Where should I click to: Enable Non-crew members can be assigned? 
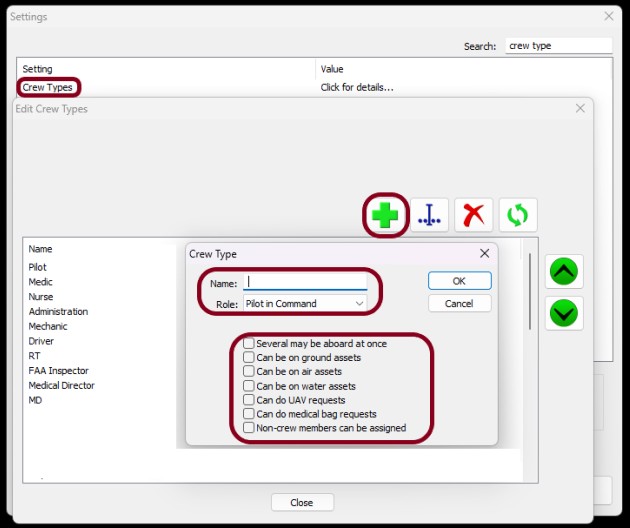[249, 428]
